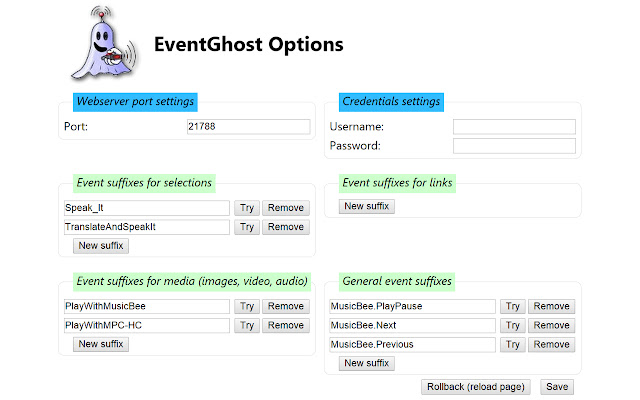Click the Webserver port number field
Viewport: 640px width, 400px height.
[248, 127]
